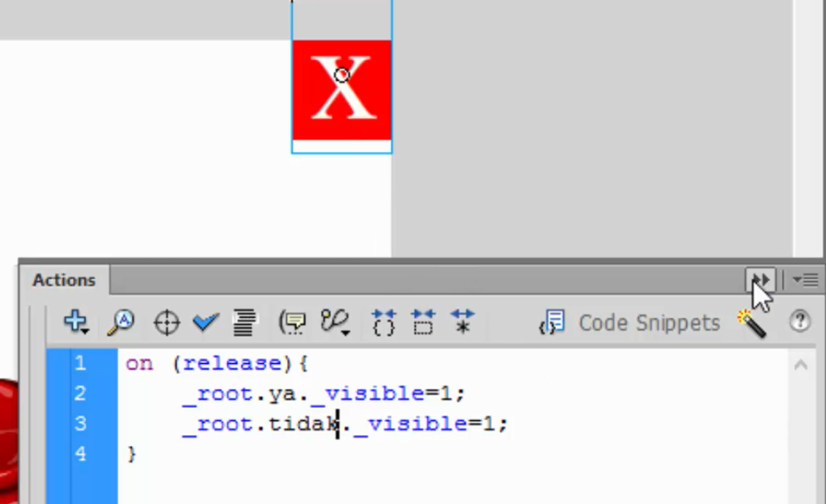Collapse between braces icon

[383, 322]
